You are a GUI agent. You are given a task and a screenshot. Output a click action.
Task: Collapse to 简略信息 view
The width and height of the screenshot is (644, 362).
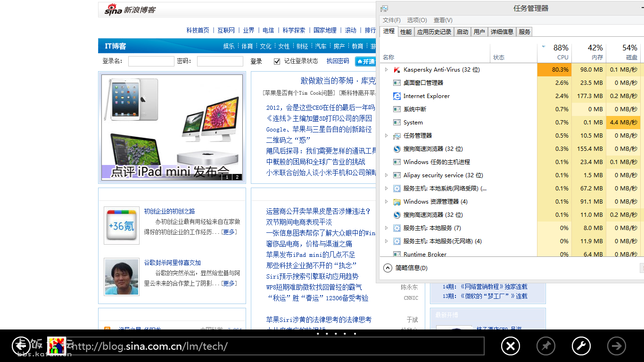[x=406, y=268]
